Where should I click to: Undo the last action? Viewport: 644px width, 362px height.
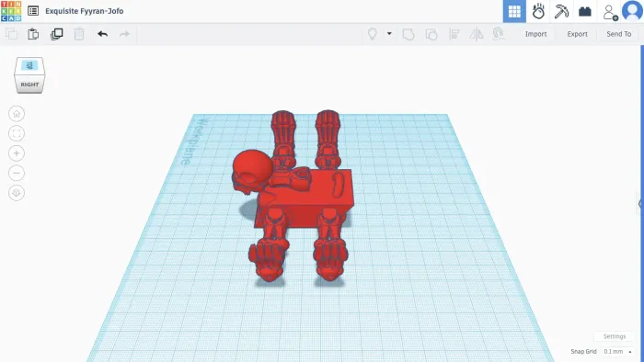click(103, 34)
